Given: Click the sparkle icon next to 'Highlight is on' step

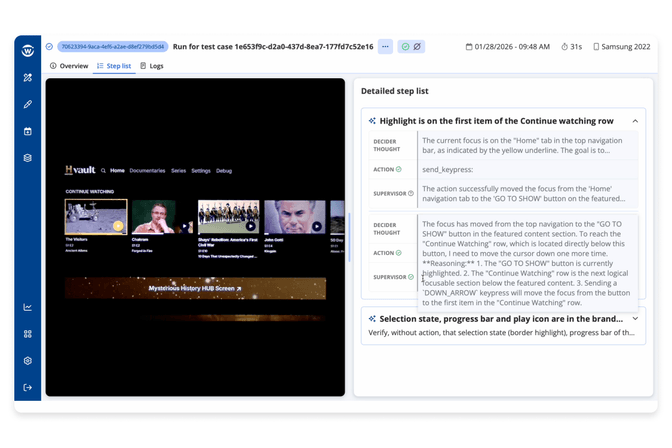Looking at the screenshot, I should (x=372, y=121).
